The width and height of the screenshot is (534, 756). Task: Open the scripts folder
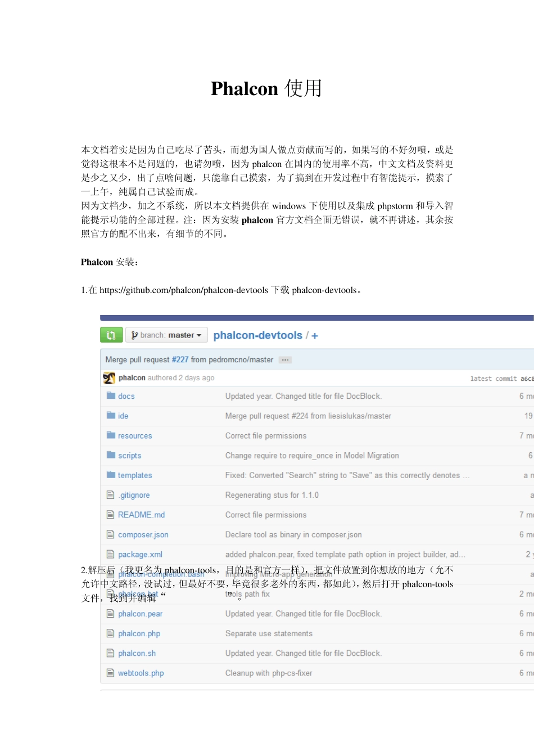pos(130,456)
